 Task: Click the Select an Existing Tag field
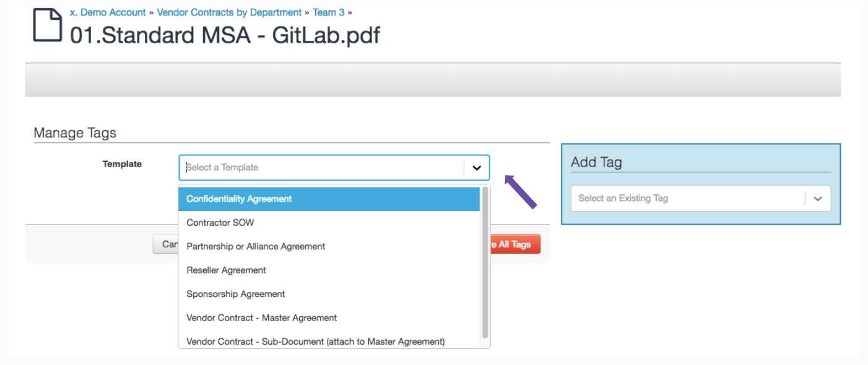tap(687, 199)
